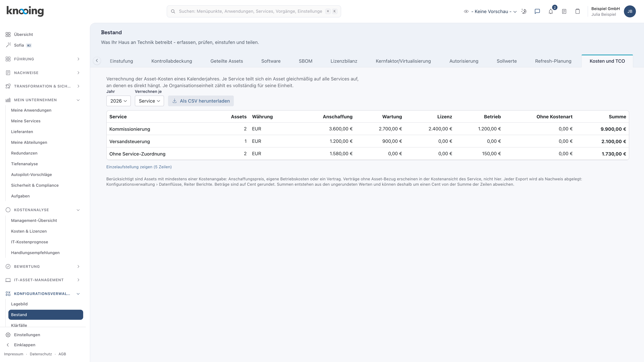
Task: Expand TRANSFORMATION & SICH... section
Action: click(x=43, y=86)
